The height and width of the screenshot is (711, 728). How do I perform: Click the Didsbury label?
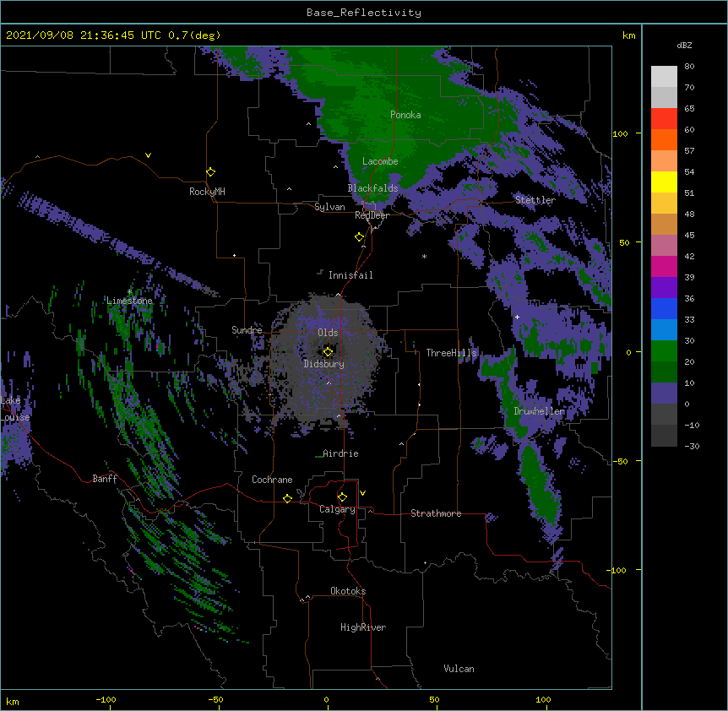324,364
